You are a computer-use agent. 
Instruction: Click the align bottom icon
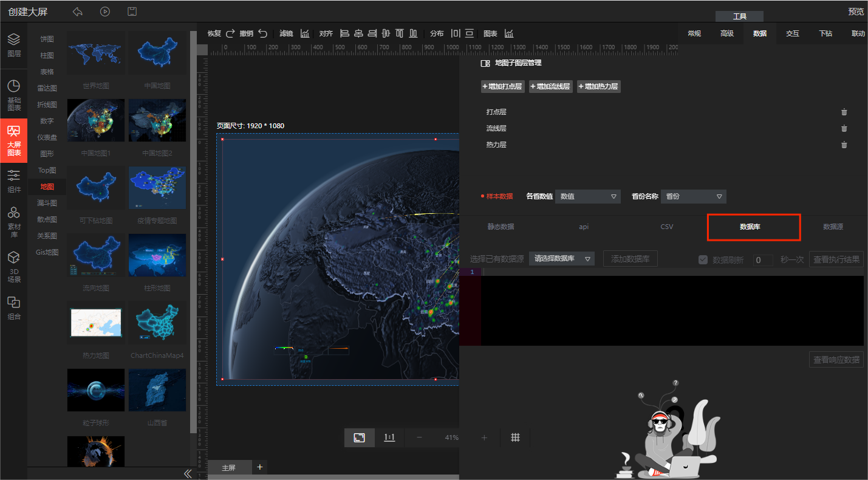pos(414,33)
